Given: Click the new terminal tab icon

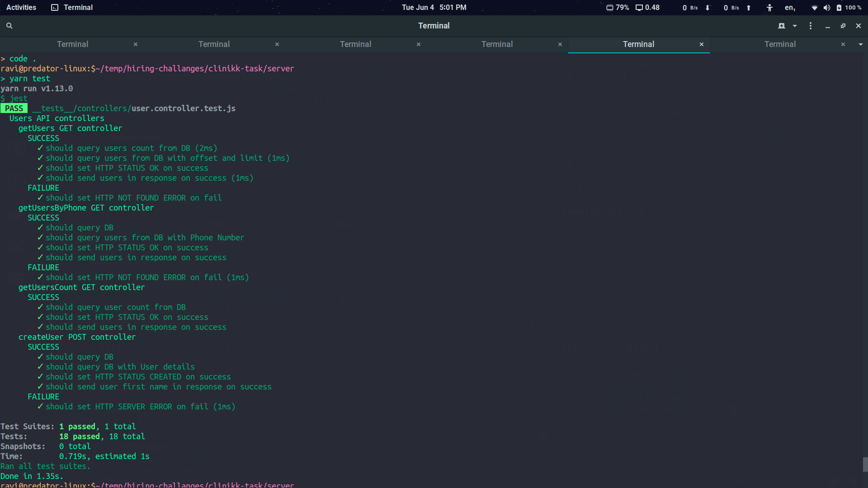Looking at the screenshot, I should [781, 26].
